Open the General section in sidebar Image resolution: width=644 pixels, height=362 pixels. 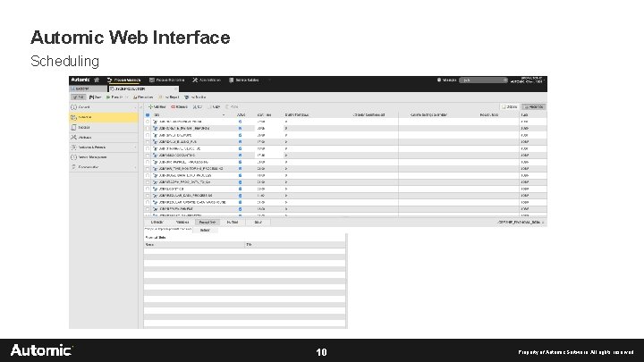coord(104,107)
